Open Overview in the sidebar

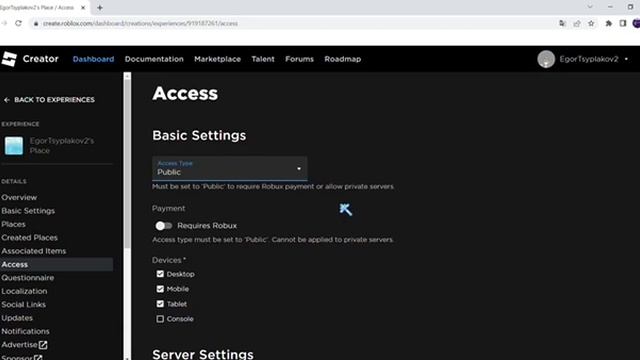(19, 198)
